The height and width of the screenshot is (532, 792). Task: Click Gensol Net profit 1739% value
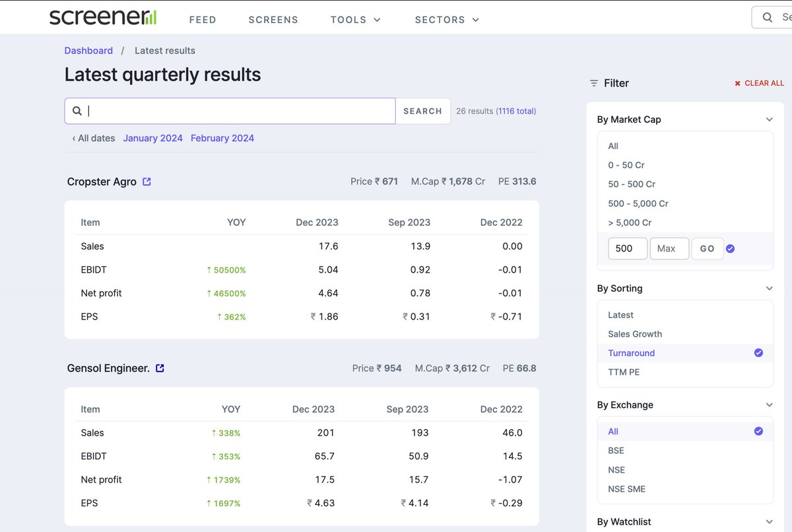tap(224, 480)
